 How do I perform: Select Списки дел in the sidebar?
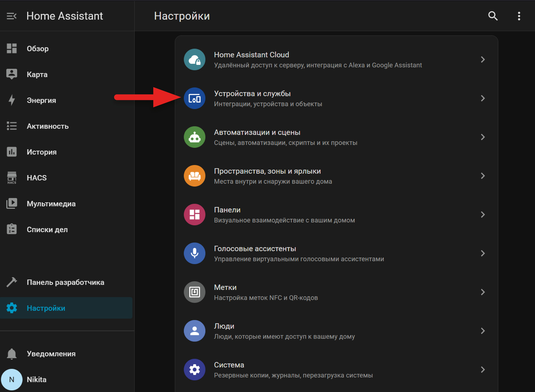pos(47,229)
